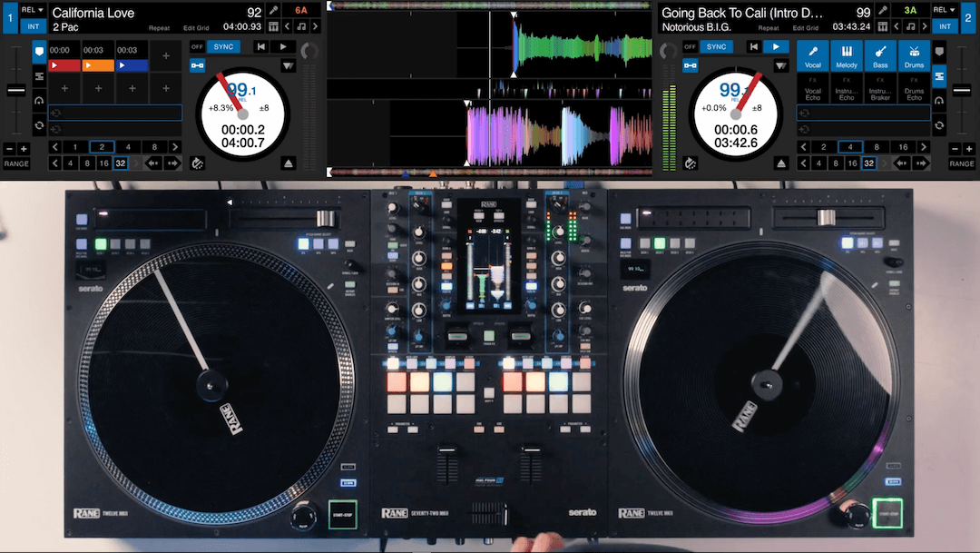Jump to track start on deck 1
Viewport: 980px width, 553px height.
tap(261, 47)
